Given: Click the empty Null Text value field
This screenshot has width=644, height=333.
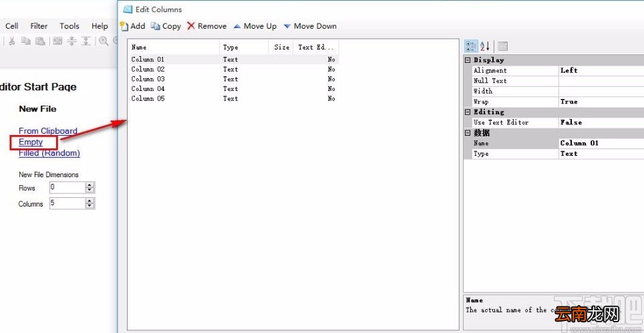Looking at the screenshot, I should [601, 81].
